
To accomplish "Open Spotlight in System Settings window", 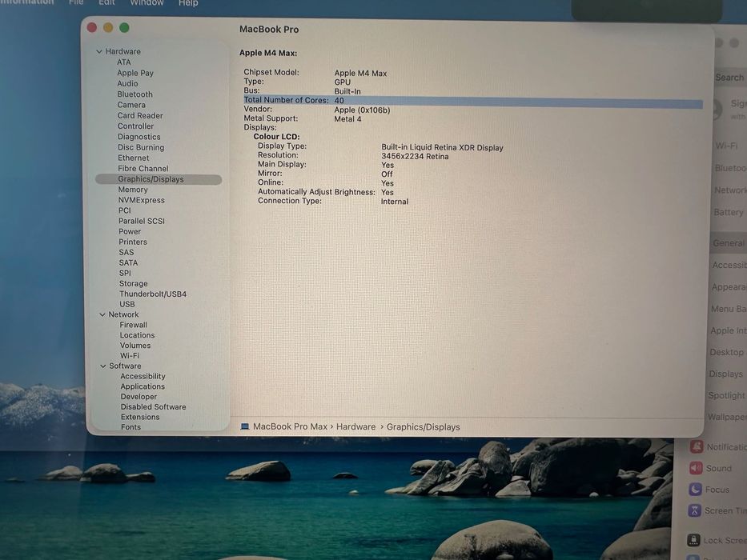I will pyautogui.click(x=726, y=395).
